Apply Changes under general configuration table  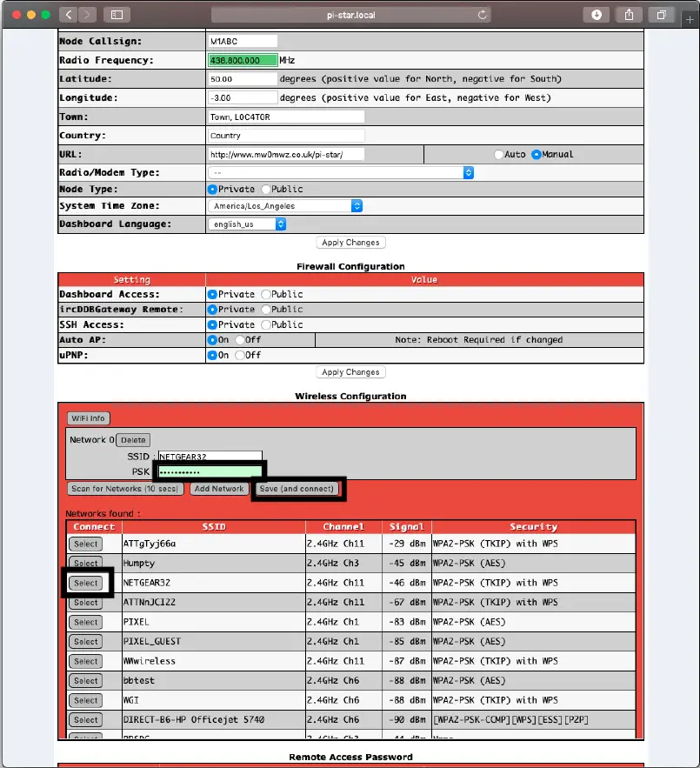point(350,243)
